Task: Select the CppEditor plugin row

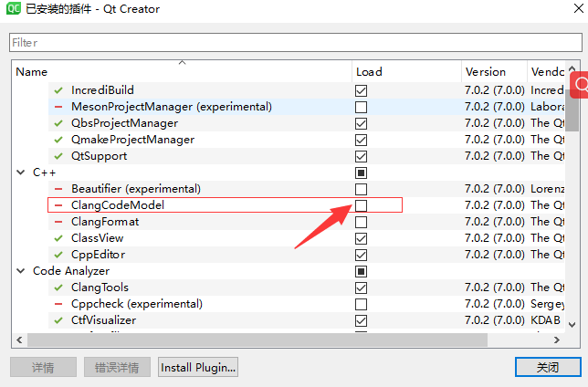Action: coord(307,255)
